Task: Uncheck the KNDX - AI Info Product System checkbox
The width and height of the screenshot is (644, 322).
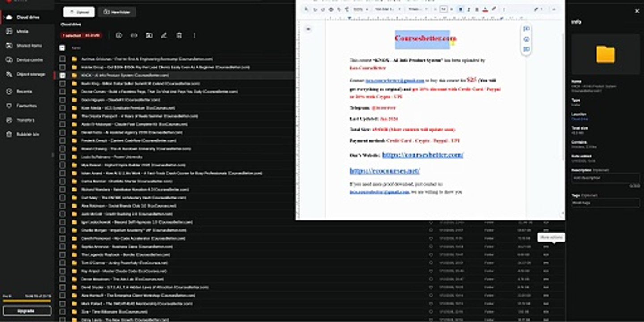Action: coord(63,75)
